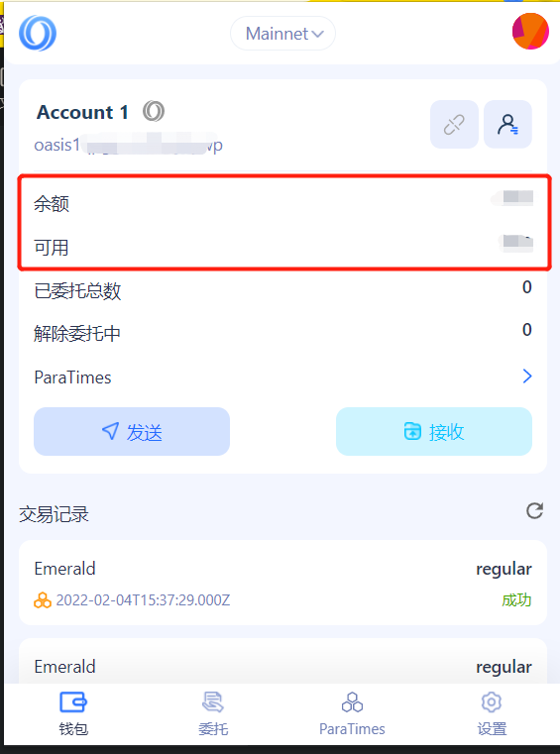The height and width of the screenshot is (754, 560).
Task: Refresh the 交易记录 transaction history
Action: point(534,510)
